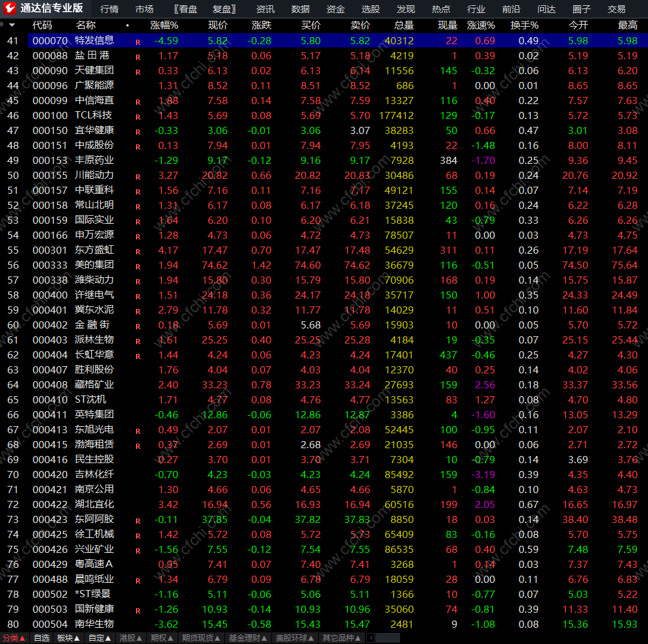
Task: Click the bottom scroll-left arrow
Action: click(x=371, y=638)
